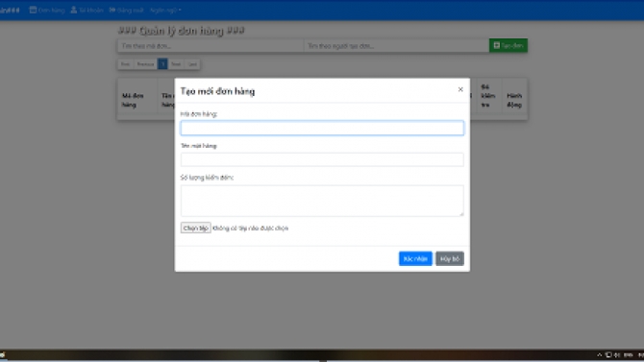Click the Số lượng kiểm đếm textarea
This screenshot has width=644, height=362.
coord(322,201)
